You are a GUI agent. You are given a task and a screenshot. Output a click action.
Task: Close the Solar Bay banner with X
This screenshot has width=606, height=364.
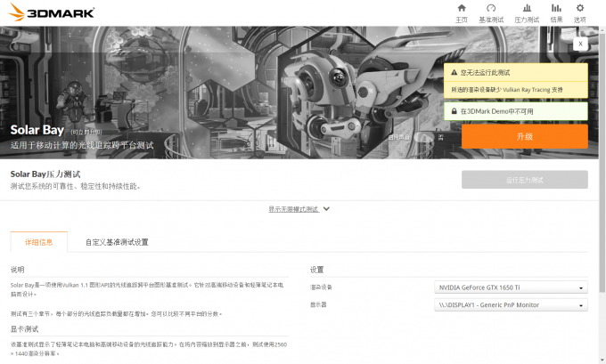tap(580, 44)
